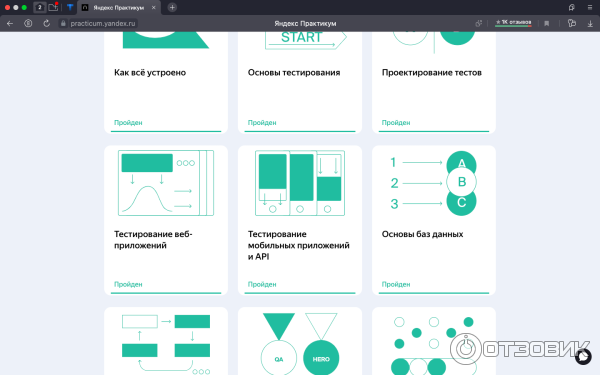Click Пройден under Тестирование мобильных приложений
The height and width of the screenshot is (375, 600).
[262, 284]
